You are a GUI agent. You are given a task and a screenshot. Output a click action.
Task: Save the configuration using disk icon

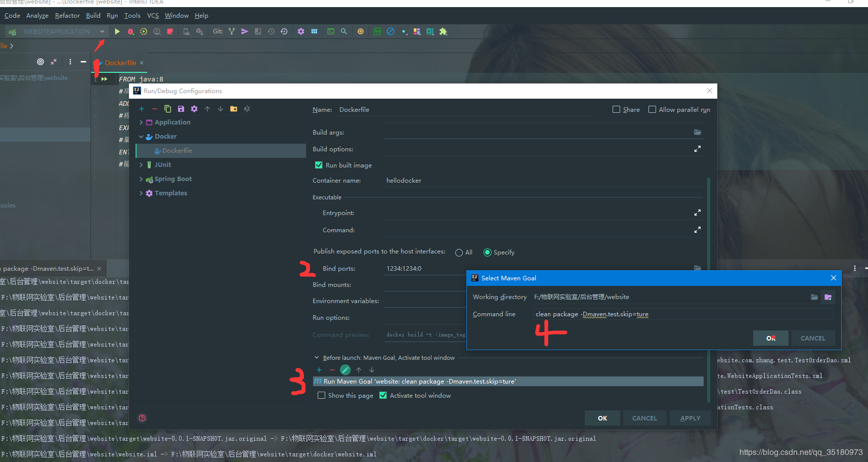[x=181, y=109]
